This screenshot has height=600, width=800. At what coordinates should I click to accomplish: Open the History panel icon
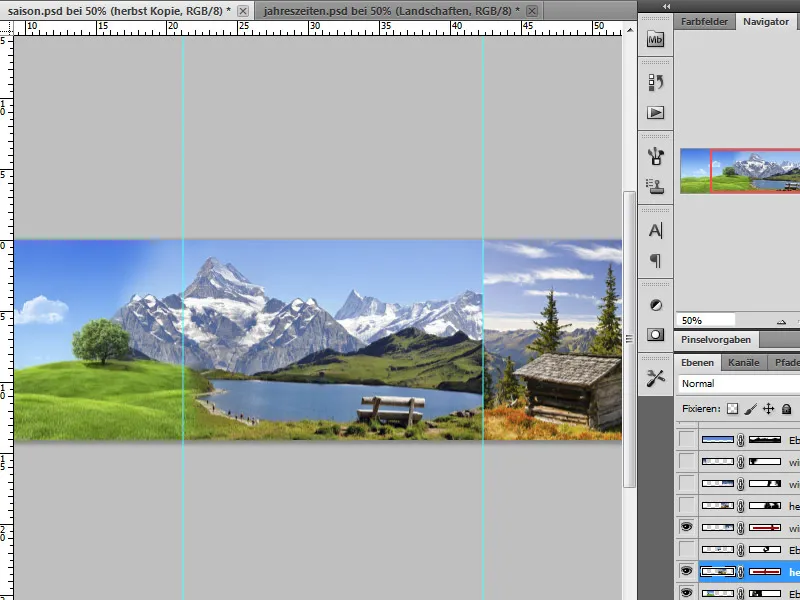tap(655, 82)
